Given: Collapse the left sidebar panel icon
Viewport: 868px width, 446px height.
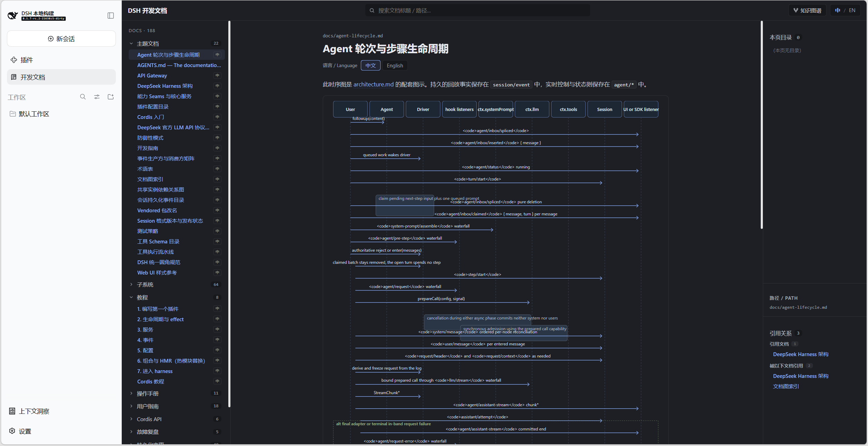Looking at the screenshot, I should (x=111, y=16).
